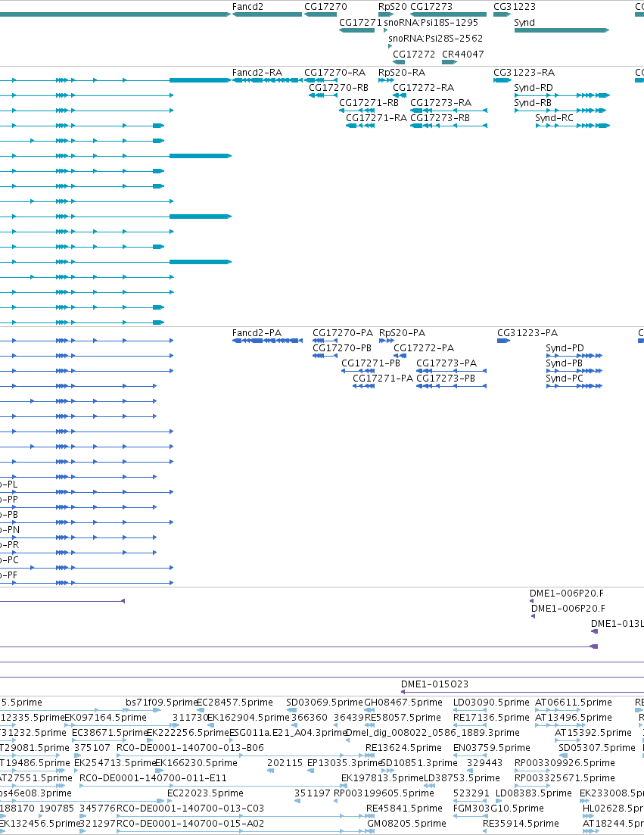
Task: Click the CG17271-RB transcript label
Action: [x=369, y=103]
